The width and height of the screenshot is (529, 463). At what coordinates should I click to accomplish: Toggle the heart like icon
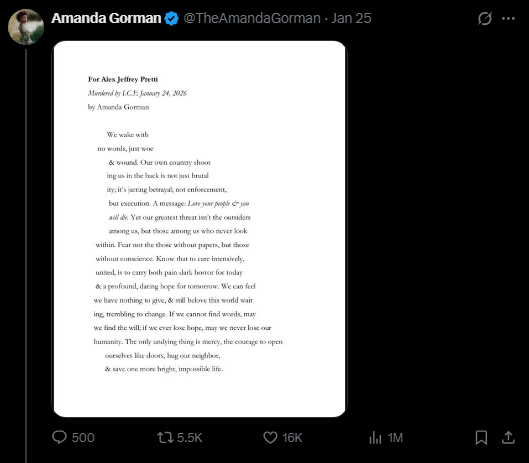(x=270, y=438)
